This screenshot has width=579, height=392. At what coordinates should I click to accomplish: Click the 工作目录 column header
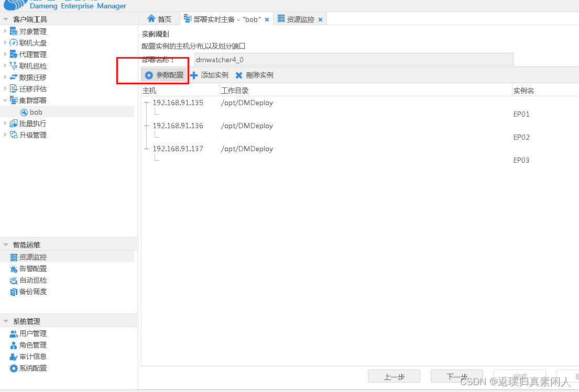pyautogui.click(x=366, y=91)
